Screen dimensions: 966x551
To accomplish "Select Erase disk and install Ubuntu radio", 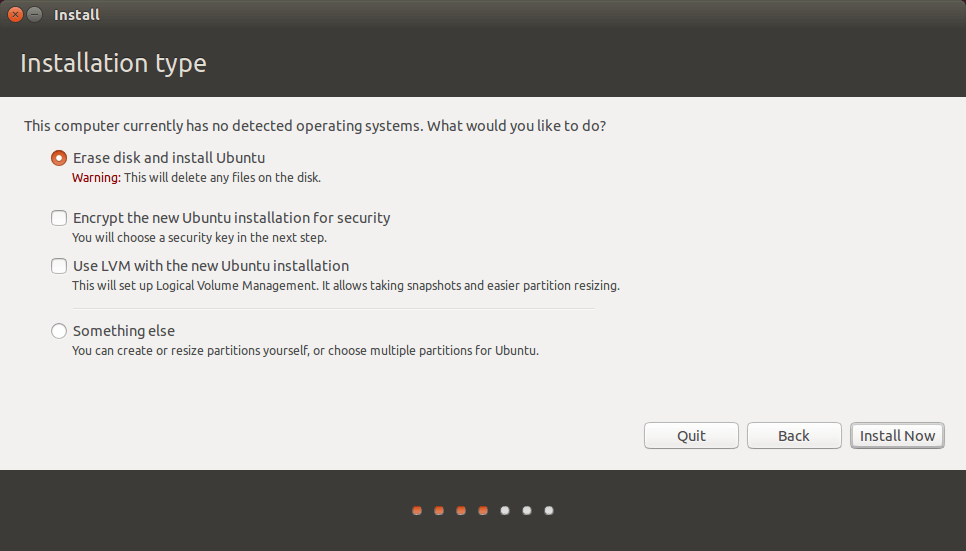I will [59, 158].
